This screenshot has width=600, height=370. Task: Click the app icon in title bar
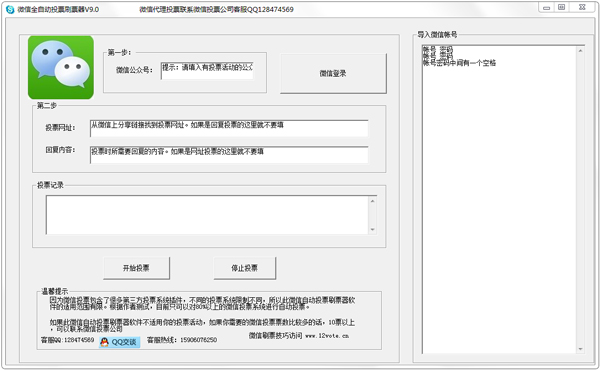click(10, 10)
